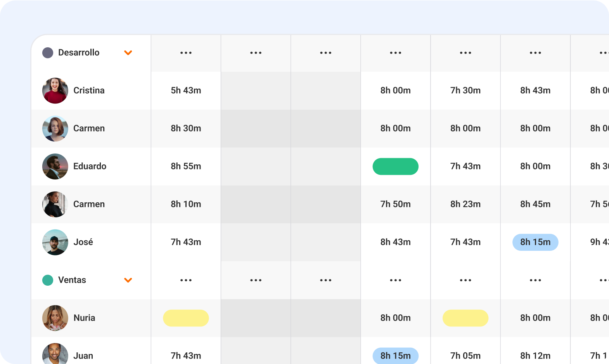Click Eduardo's profile avatar
Image resolution: width=609 pixels, height=364 pixels.
55,167
